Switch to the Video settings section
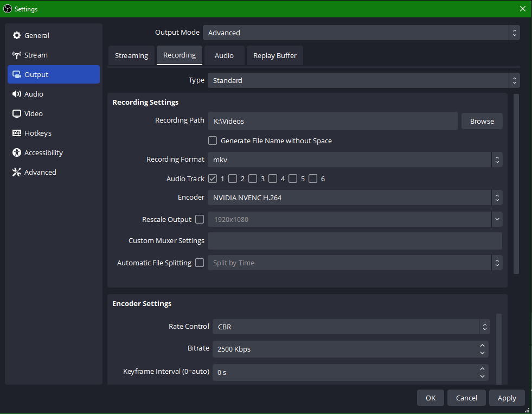The height and width of the screenshot is (414, 532). [34, 113]
